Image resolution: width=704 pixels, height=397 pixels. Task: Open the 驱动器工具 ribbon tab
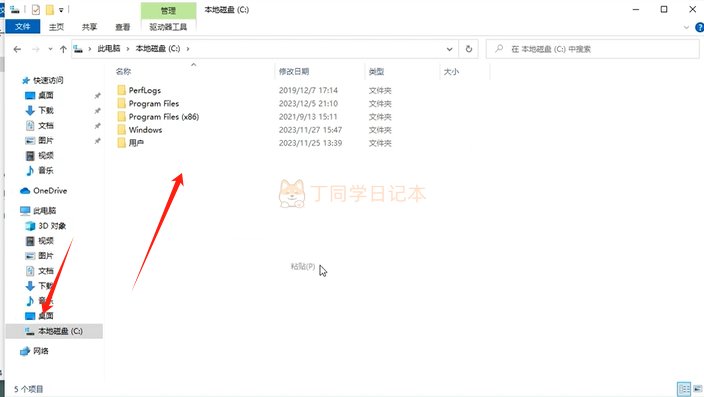tap(168, 27)
